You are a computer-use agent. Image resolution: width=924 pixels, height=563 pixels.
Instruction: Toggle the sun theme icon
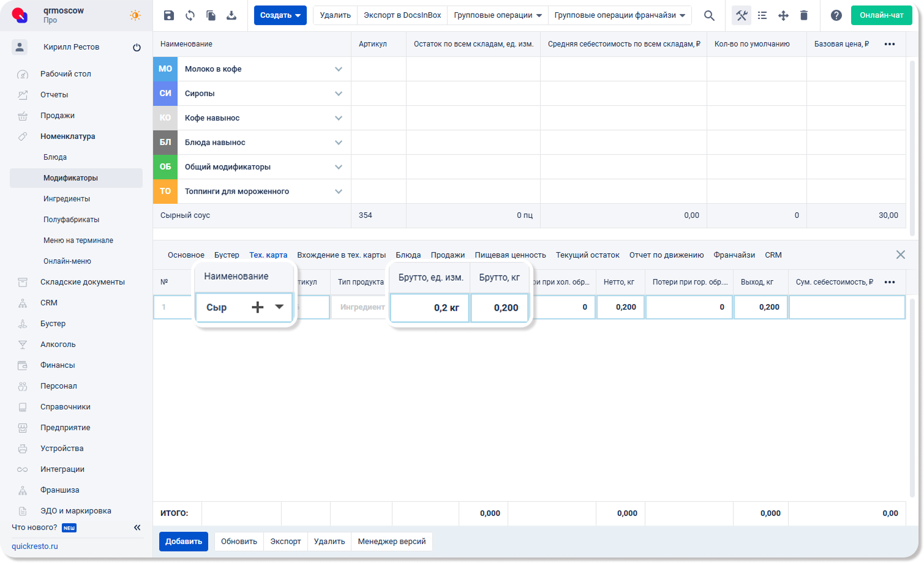click(135, 15)
